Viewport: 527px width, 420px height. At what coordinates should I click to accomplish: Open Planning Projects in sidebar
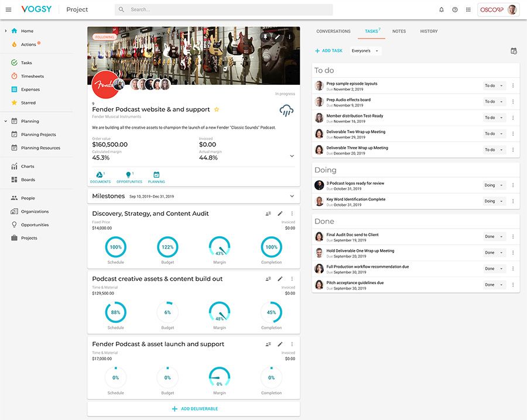(x=38, y=135)
